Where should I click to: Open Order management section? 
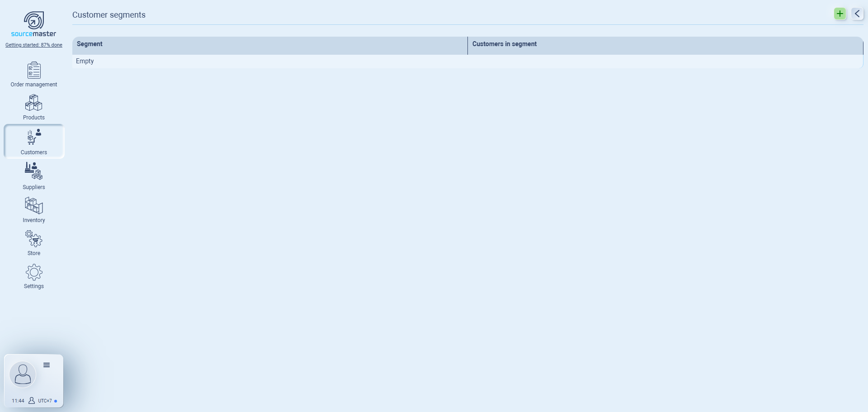tap(34, 75)
